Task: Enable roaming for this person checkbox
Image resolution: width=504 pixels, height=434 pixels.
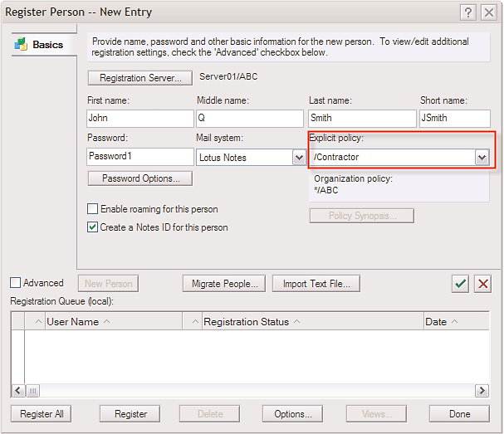Action: 92,209
